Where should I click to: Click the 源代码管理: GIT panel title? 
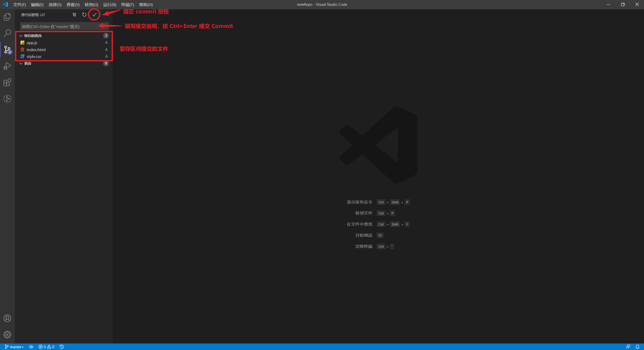(33, 15)
